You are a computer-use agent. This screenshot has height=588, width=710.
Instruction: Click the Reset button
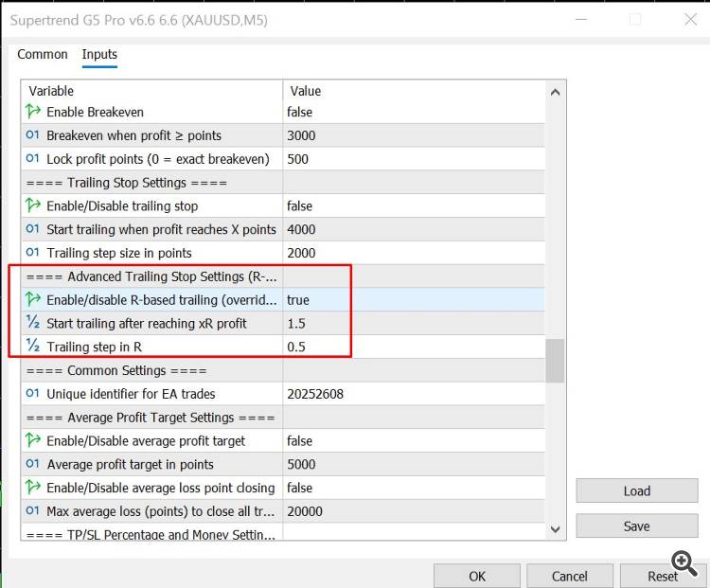(x=663, y=576)
